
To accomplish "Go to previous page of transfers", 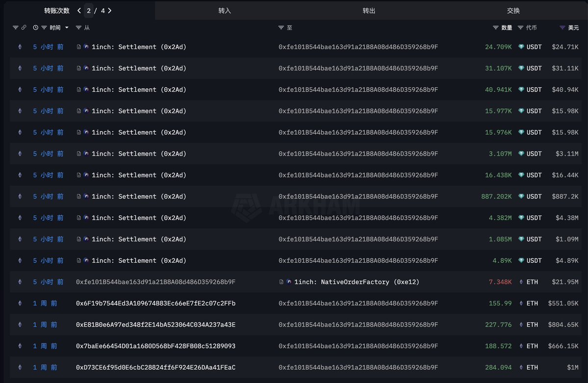I will (79, 10).
